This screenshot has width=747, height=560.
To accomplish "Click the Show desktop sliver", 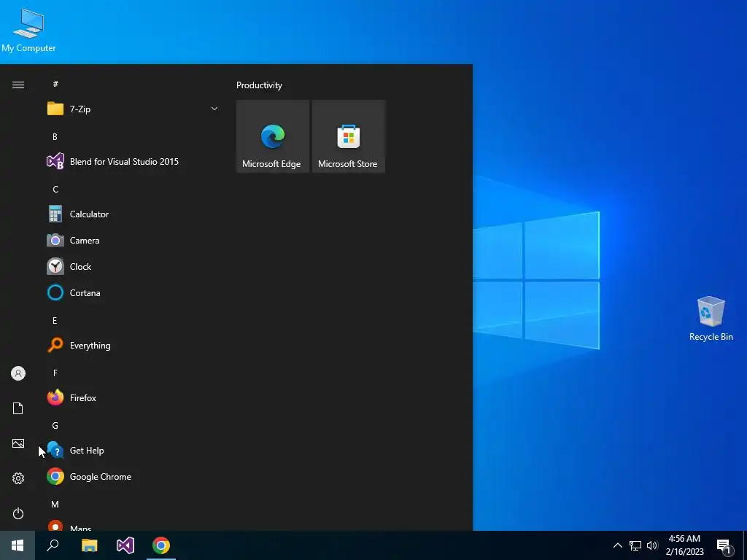I will click(745, 545).
